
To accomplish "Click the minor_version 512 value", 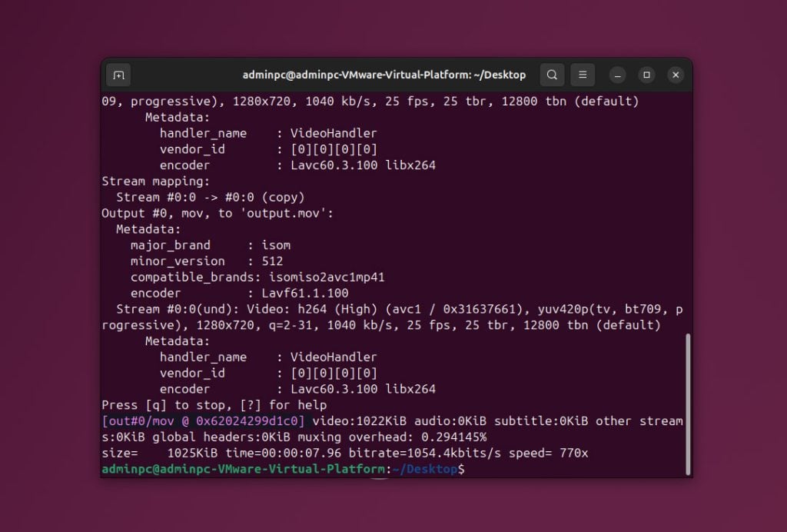I will coord(273,261).
